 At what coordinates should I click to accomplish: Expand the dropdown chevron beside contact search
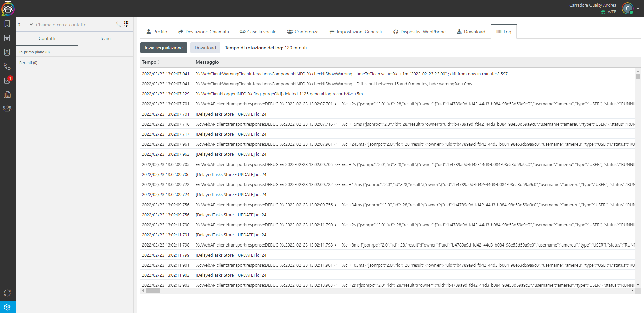31,24
